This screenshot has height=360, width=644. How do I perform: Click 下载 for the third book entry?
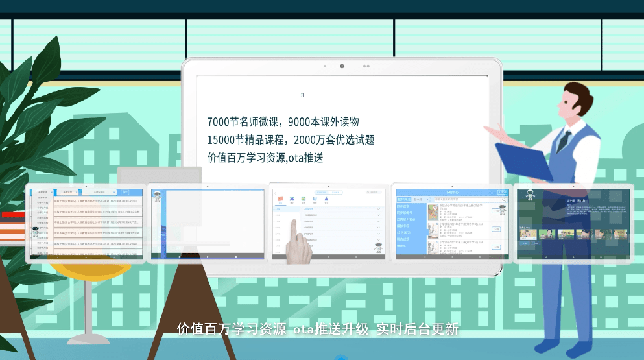coord(496,247)
